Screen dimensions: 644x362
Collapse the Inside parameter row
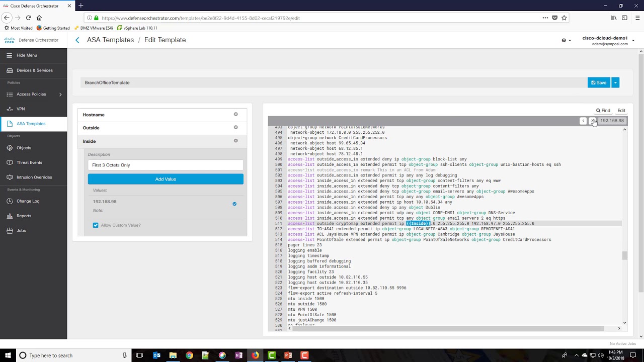[162, 141]
